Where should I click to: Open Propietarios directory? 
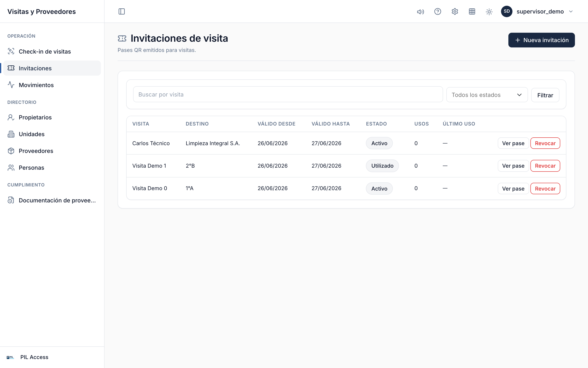click(x=52, y=117)
